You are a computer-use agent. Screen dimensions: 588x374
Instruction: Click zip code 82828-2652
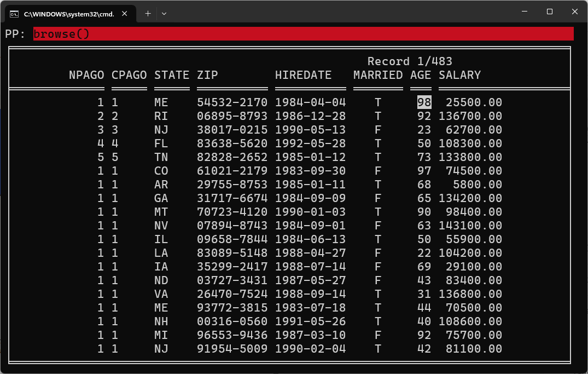[232, 157]
